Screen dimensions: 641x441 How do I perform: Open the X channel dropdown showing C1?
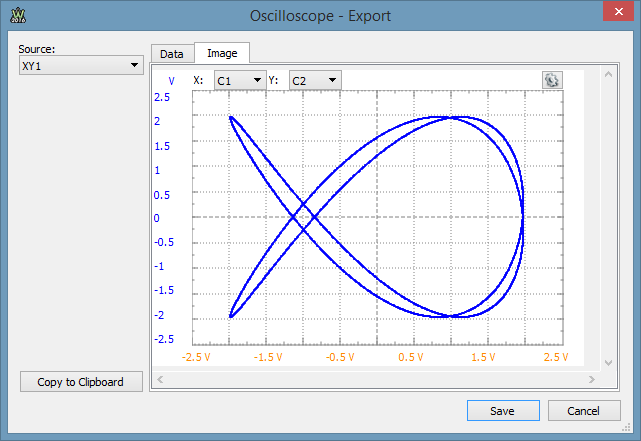click(x=240, y=80)
